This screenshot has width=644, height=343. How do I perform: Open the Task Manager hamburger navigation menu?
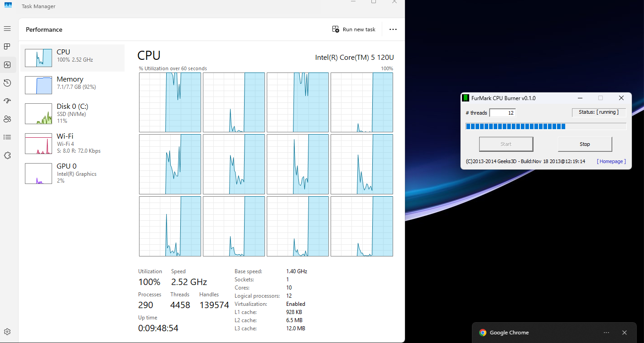7,29
